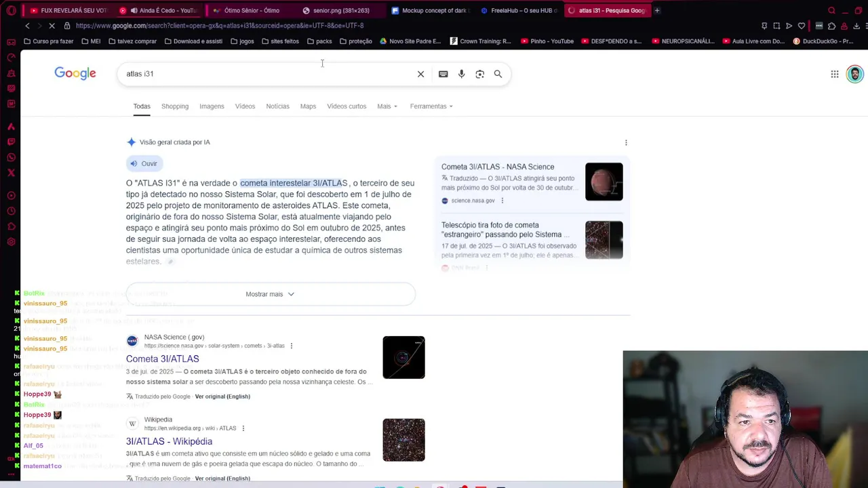Open a new browser tab with plus
This screenshot has height=488, width=868.
point(656,10)
